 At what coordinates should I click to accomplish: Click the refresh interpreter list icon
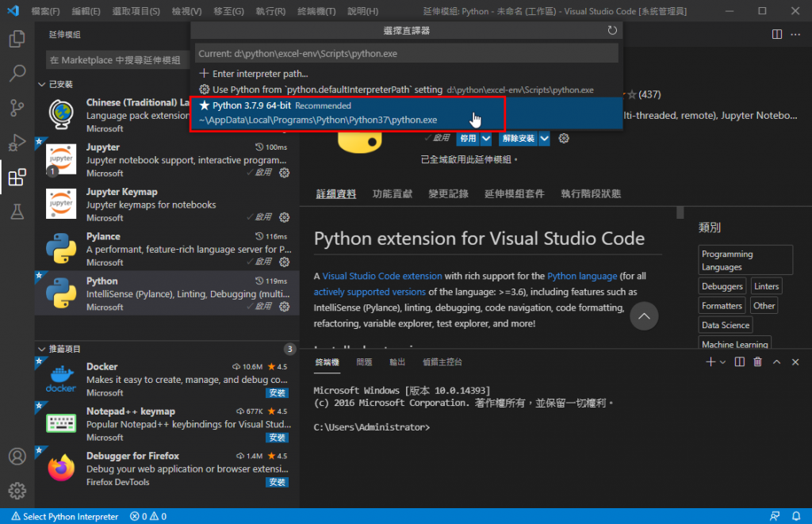pos(612,31)
